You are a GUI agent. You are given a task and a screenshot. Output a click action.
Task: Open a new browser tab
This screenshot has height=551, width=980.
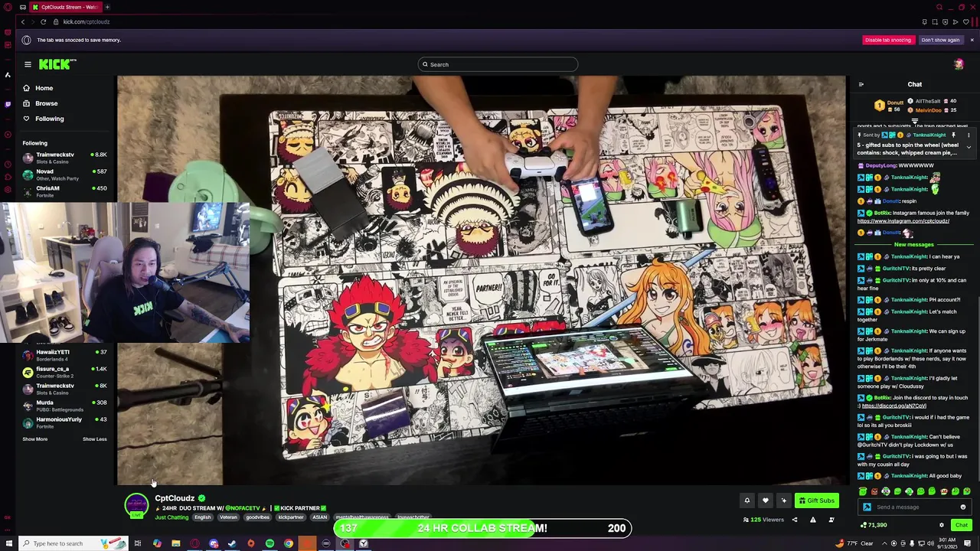[107, 7]
